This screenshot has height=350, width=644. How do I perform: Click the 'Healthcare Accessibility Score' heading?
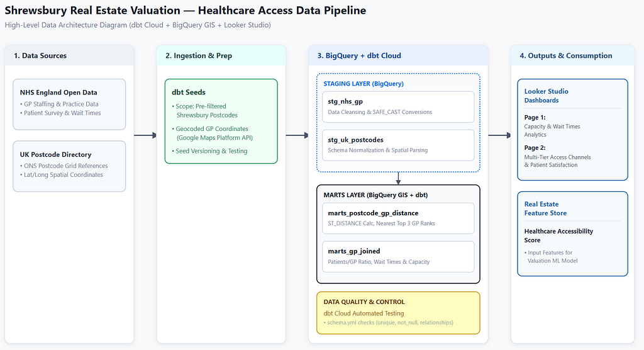coord(558,235)
